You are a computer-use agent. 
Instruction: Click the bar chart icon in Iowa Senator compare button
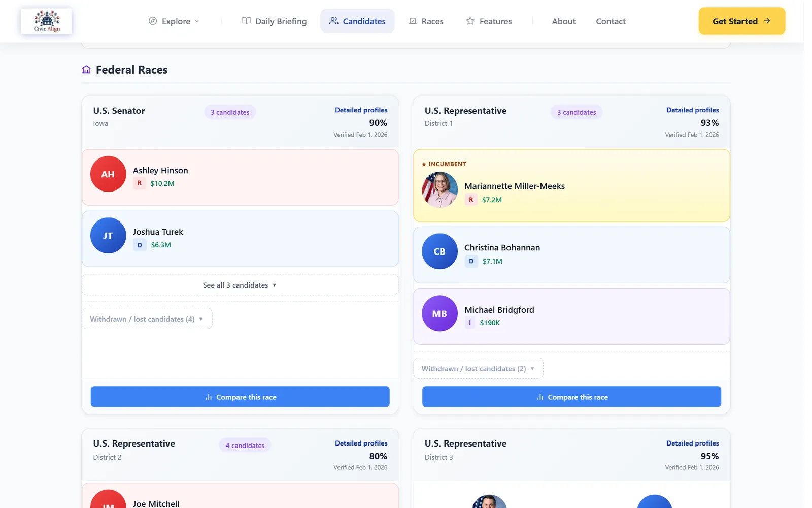point(209,397)
